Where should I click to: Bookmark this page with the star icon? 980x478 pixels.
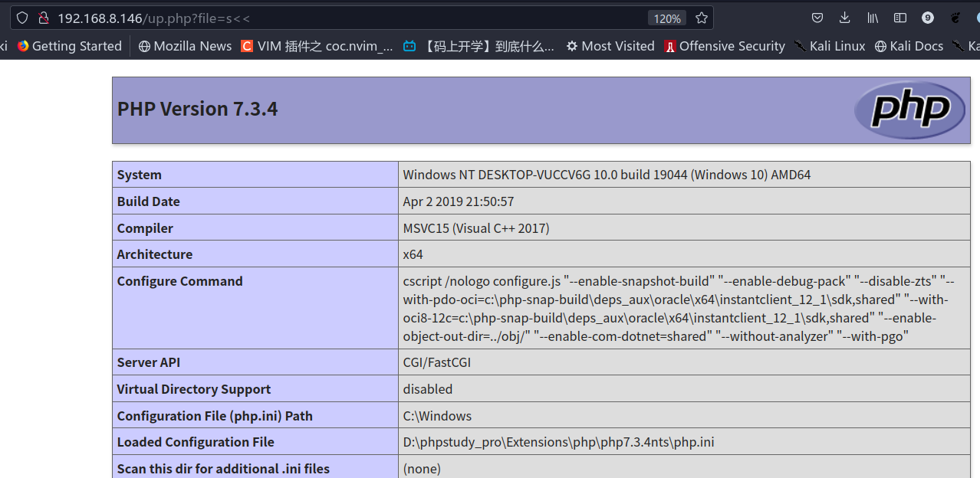coord(701,18)
